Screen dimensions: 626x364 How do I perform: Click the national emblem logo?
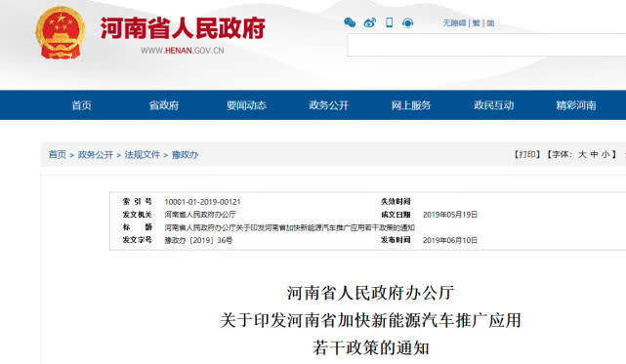61,33
